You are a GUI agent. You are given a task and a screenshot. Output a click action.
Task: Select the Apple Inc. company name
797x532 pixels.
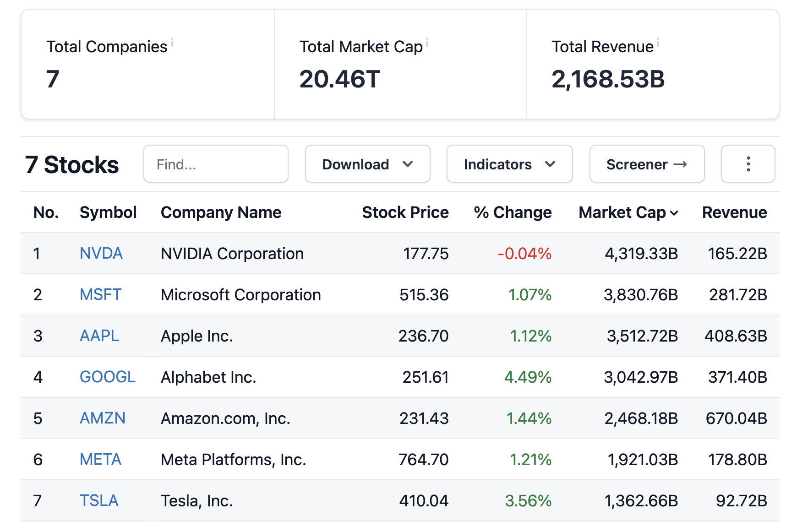197,336
